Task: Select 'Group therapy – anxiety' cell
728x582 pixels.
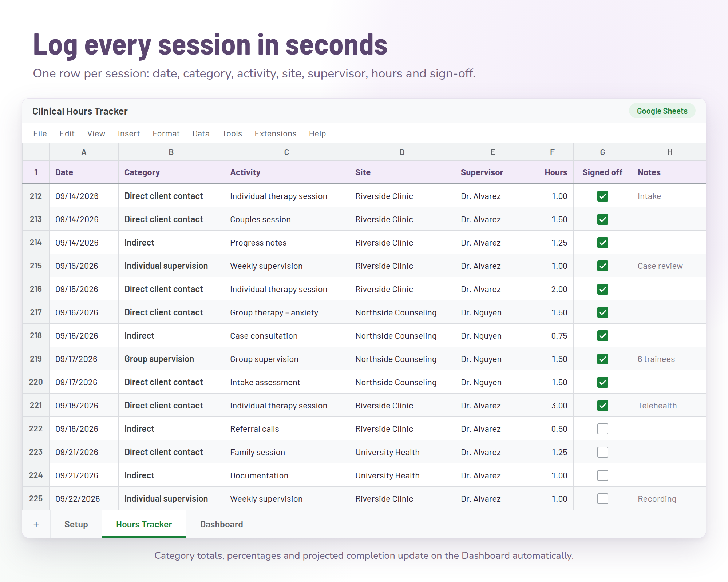Action: [x=286, y=312]
